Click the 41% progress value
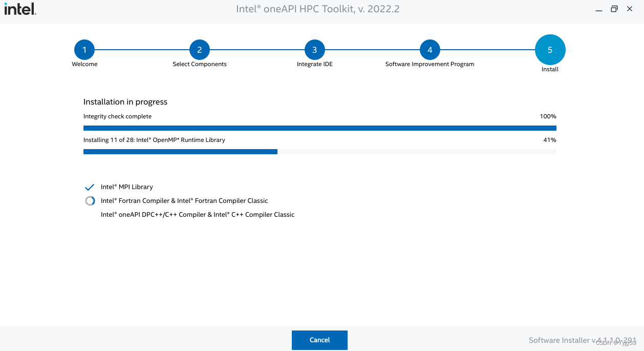 [550, 140]
